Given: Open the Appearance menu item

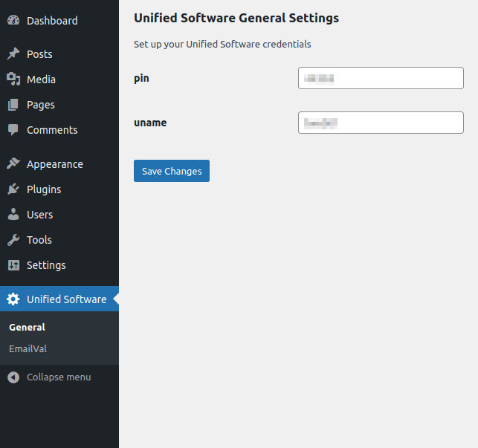Looking at the screenshot, I should (x=59, y=164).
